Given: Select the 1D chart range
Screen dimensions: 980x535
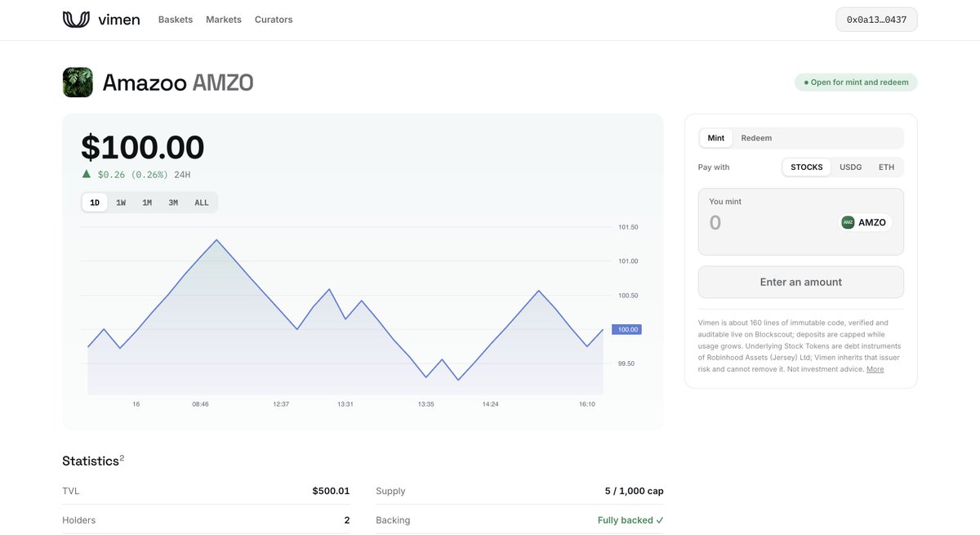Looking at the screenshot, I should 95,203.
